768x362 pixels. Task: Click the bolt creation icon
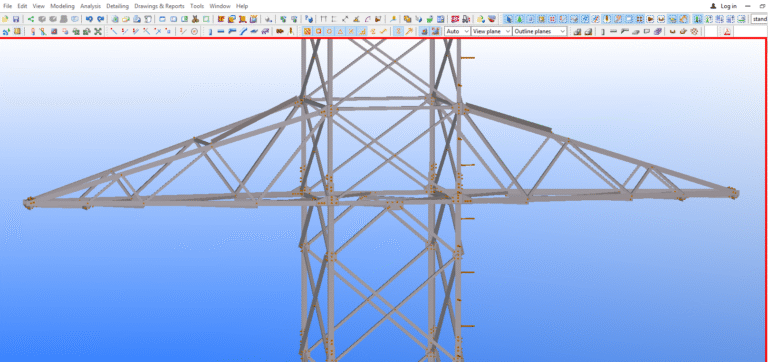tap(280, 31)
